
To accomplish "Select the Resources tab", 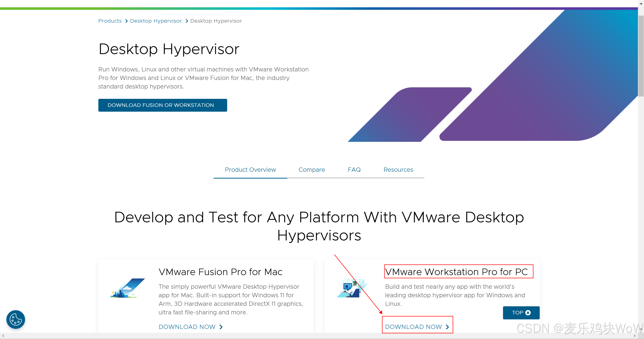I will click(x=398, y=170).
